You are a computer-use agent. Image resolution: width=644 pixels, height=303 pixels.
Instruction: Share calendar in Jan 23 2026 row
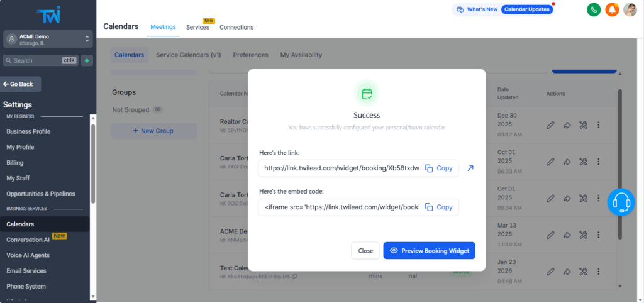pos(567,272)
